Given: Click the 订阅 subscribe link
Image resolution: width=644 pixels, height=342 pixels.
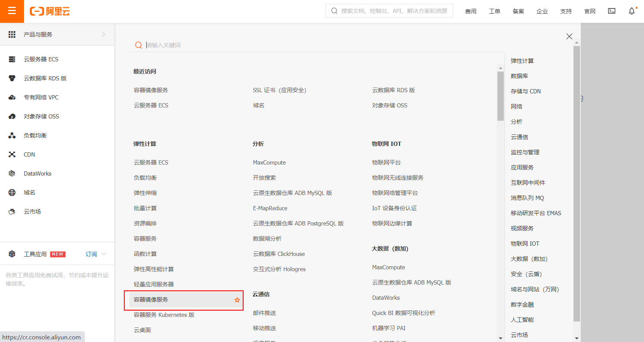Looking at the screenshot, I should (91, 254).
